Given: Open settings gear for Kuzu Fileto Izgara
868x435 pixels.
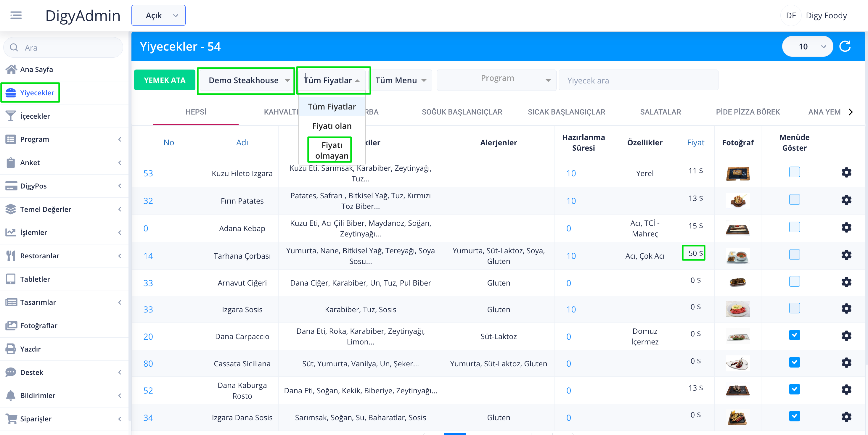Looking at the screenshot, I should [846, 173].
